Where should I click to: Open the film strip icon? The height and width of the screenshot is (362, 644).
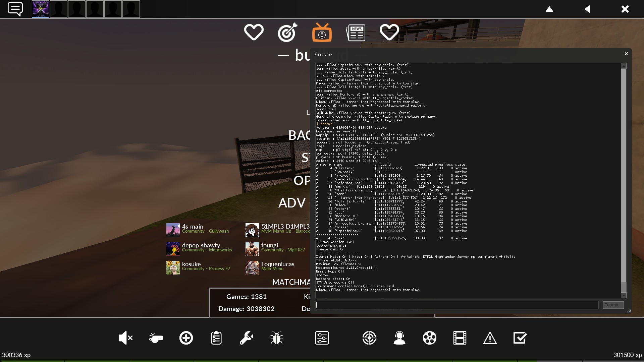460,338
